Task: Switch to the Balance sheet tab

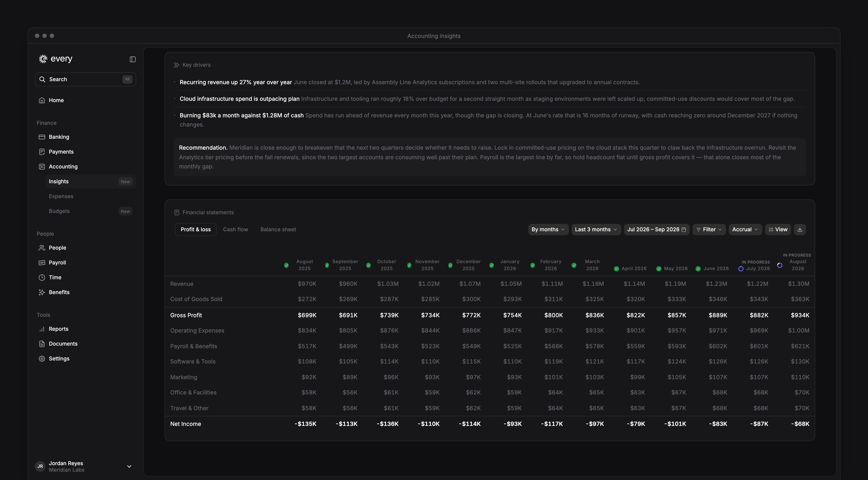Action: 278,229
